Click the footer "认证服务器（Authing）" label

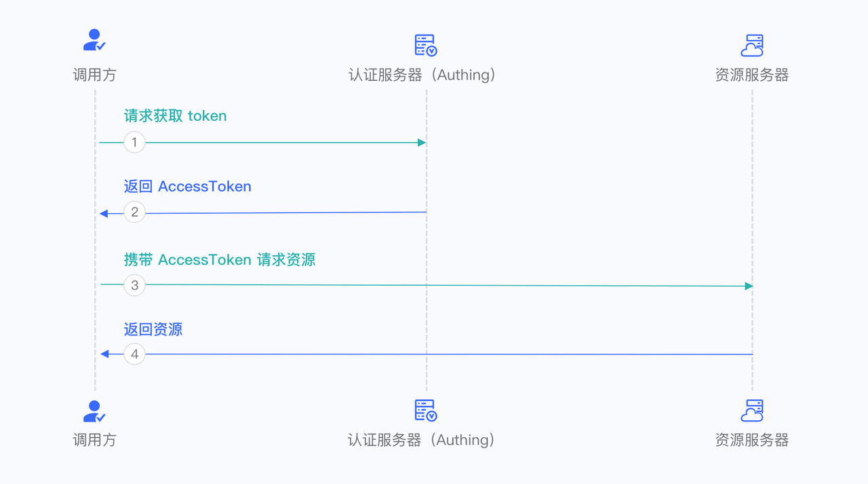(422, 440)
